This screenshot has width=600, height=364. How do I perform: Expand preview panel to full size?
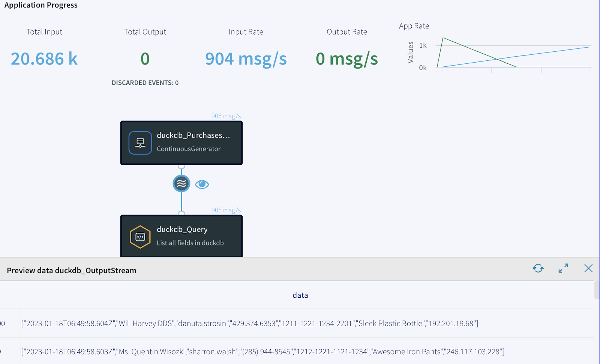pyautogui.click(x=563, y=268)
